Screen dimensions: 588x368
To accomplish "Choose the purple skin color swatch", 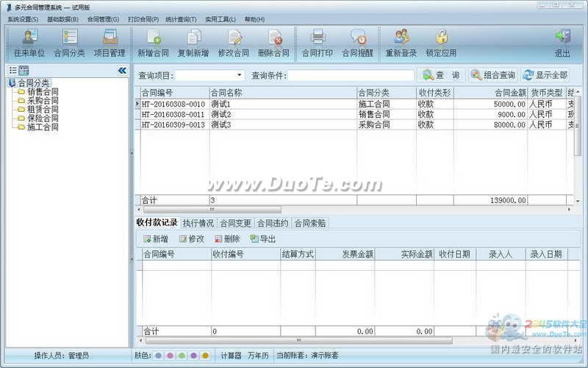I will pos(193,355).
